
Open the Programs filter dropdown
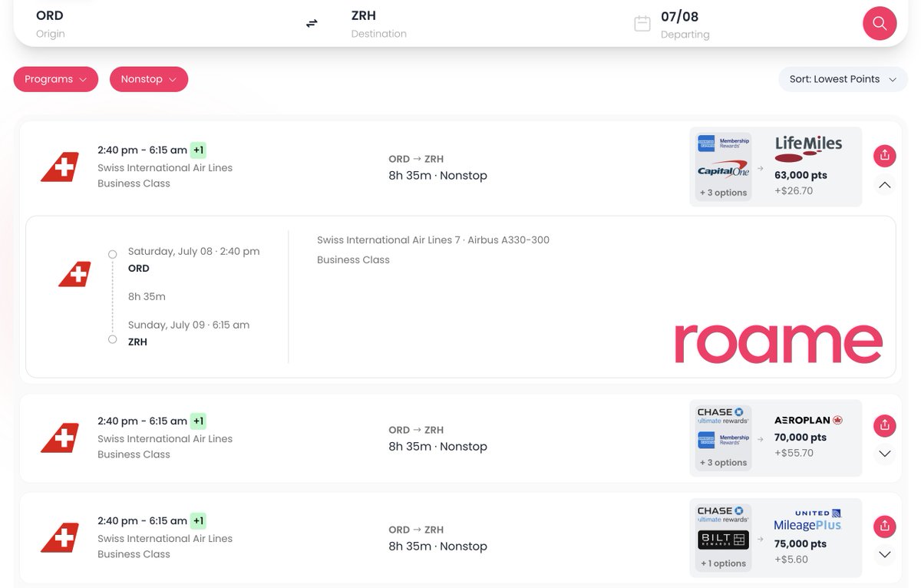coord(56,79)
